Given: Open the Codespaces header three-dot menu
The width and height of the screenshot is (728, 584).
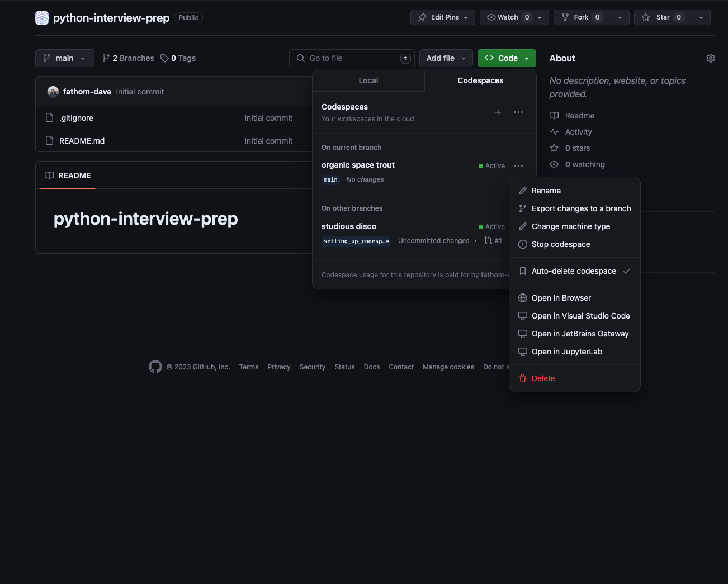Looking at the screenshot, I should point(518,112).
